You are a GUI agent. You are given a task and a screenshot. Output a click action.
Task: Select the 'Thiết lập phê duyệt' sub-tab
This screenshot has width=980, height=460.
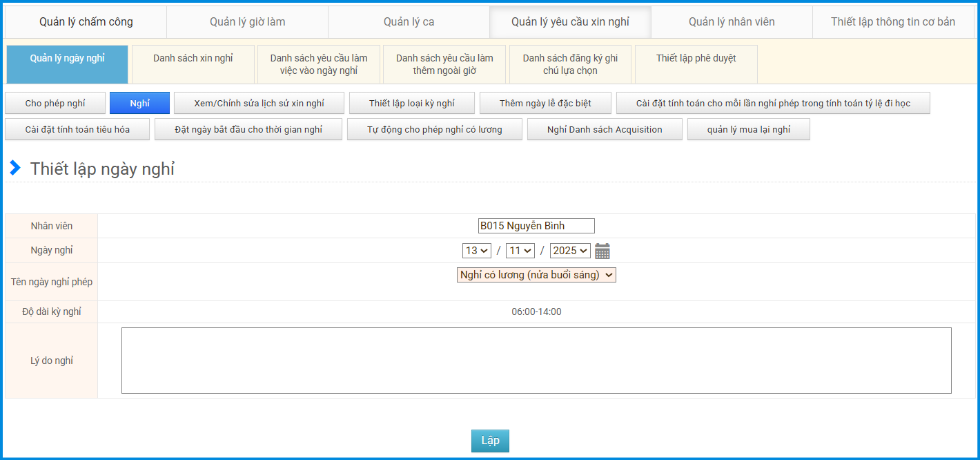[696, 59]
